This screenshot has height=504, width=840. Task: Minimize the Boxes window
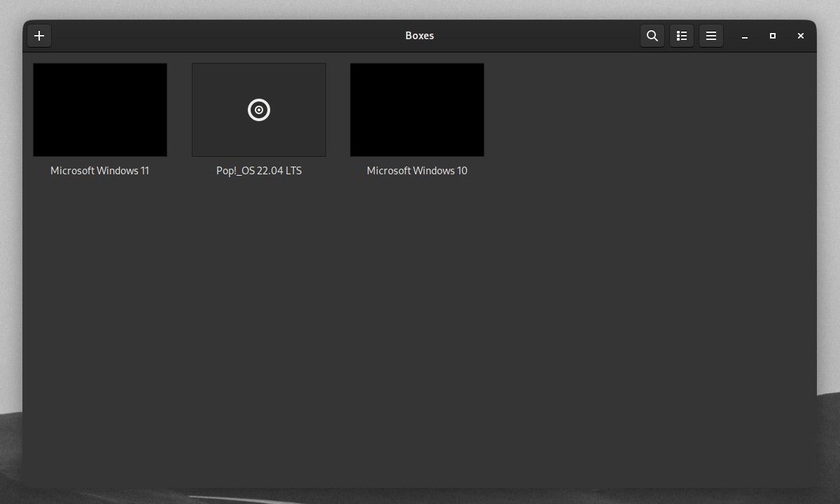pos(745,36)
